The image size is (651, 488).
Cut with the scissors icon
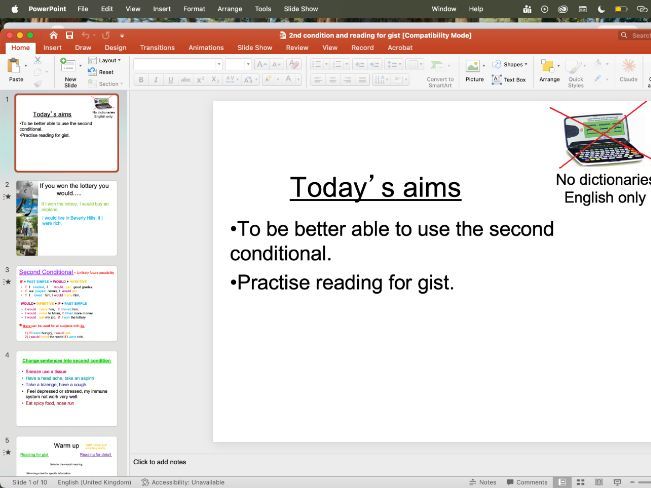coord(37,61)
